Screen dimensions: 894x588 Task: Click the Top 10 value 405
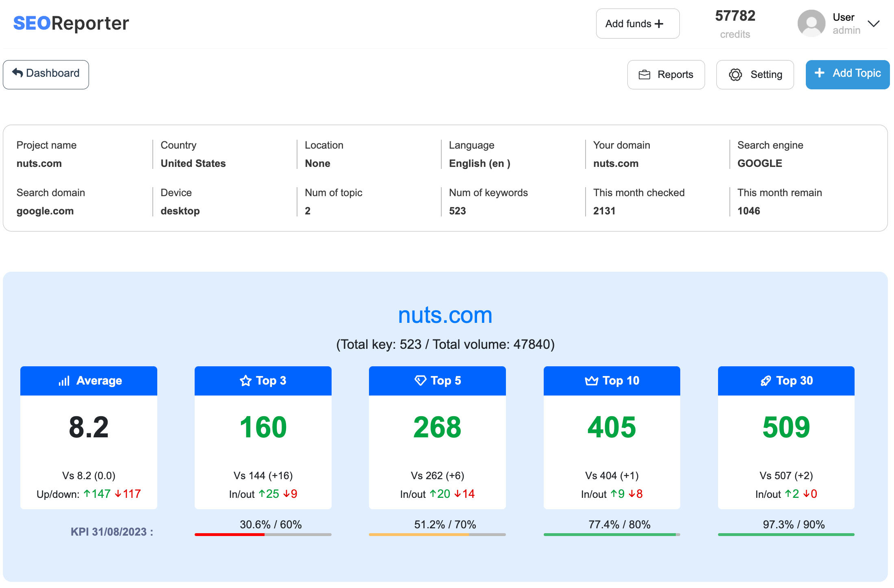coord(612,427)
